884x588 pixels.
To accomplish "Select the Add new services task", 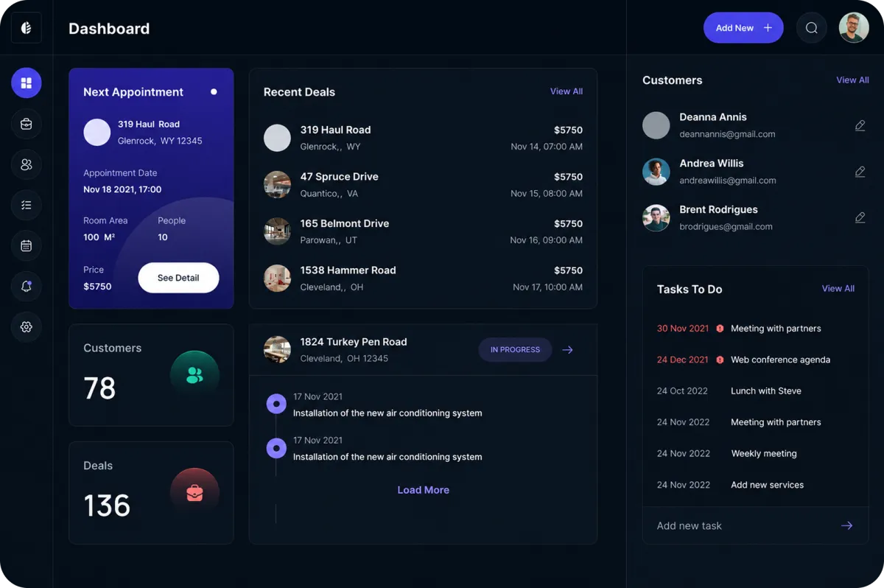I will tap(767, 485).
